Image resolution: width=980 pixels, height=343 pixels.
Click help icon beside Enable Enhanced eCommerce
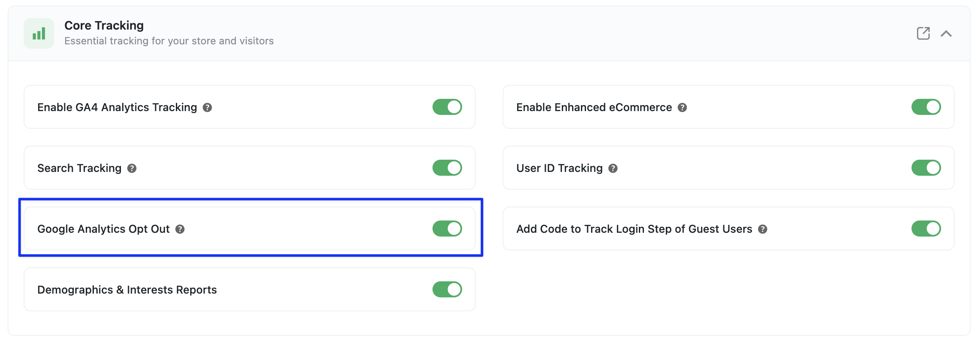point(682,107)
